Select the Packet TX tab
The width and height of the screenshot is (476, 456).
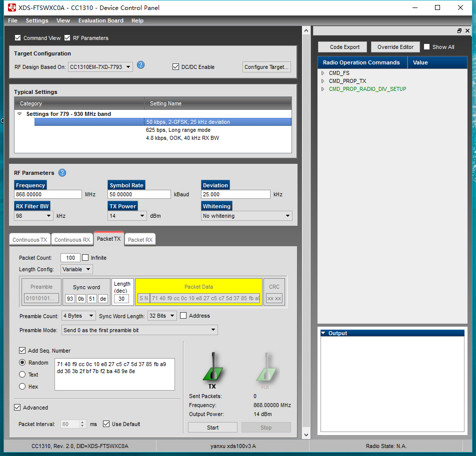pyautogui.click(x=108, y=239)
